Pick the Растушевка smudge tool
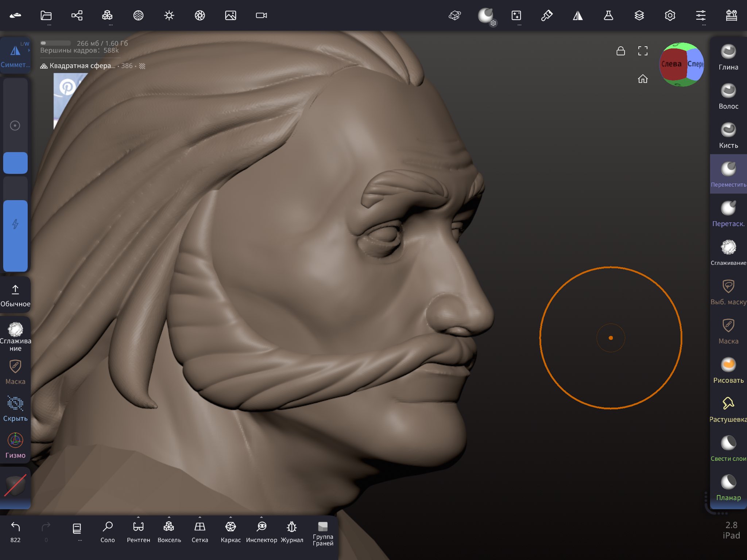 tap(728, 409)
